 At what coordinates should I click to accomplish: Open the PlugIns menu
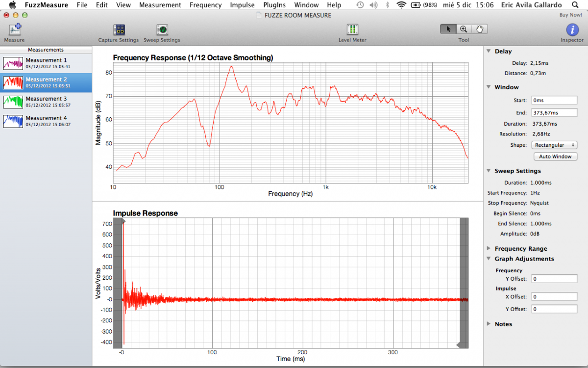274,5
